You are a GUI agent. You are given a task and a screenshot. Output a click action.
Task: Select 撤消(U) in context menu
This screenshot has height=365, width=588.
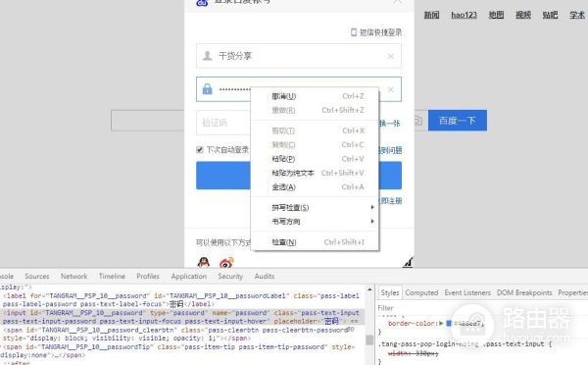(316, 96)
